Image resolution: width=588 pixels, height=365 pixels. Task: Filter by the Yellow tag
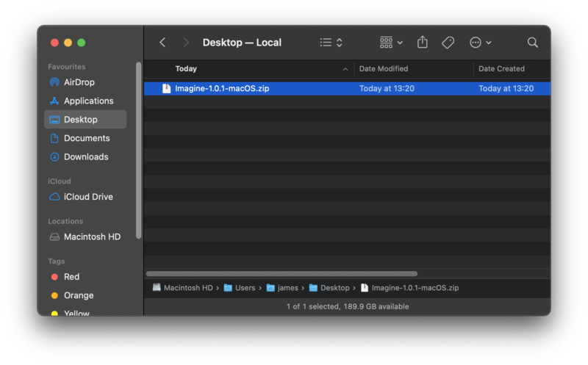pyautogui.click(x=85, y=313)
